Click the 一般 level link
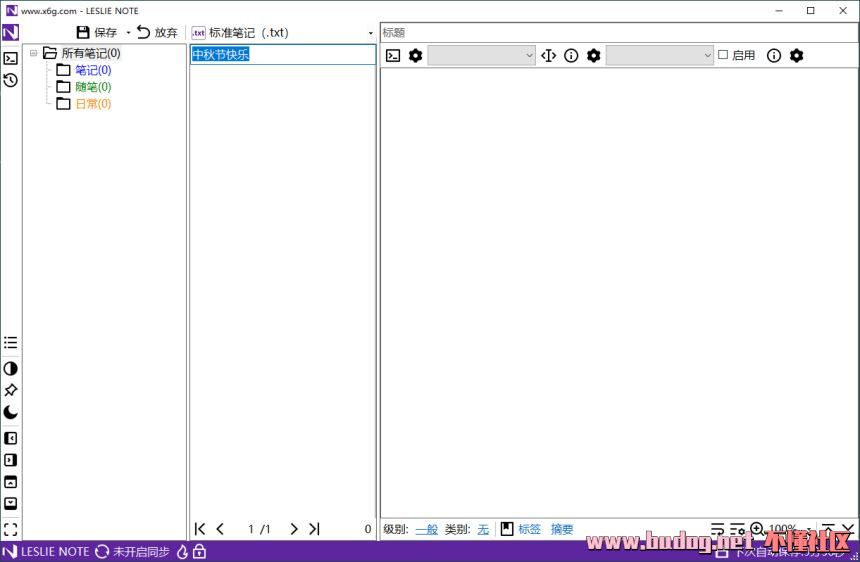The height and width of the screenshot is (562, 860). [x=427, y=530]
